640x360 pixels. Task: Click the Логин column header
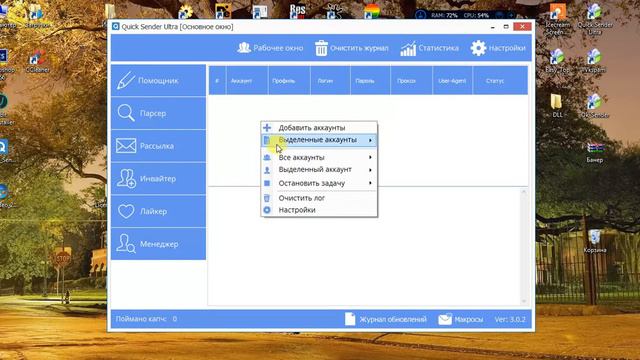[330, 81]
